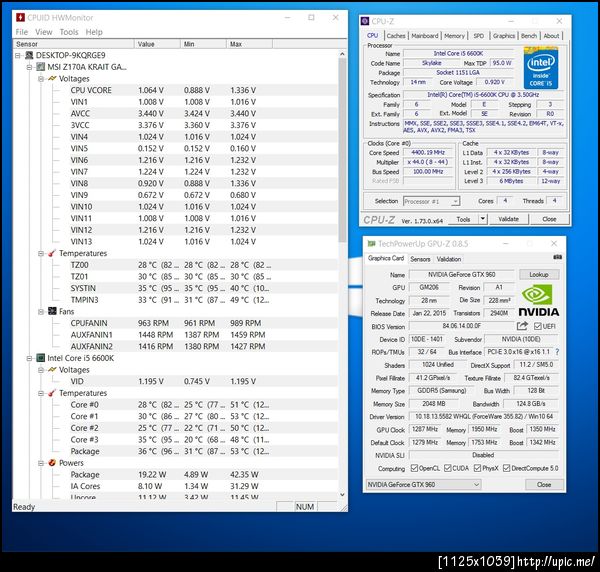600x572 pixels.
Task: Open the View menu in HWMonitor
Action: point(44,32)
